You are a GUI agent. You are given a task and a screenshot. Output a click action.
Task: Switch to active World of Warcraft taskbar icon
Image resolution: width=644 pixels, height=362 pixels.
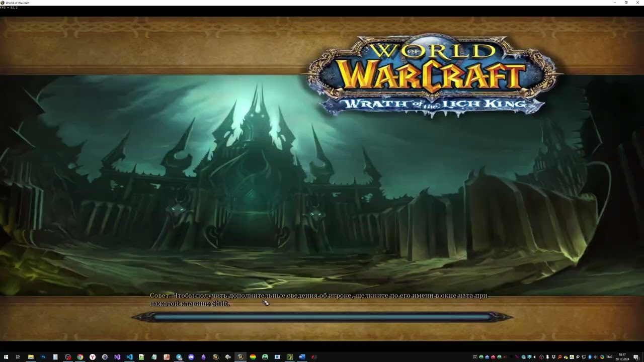click(x=240, y=357)
